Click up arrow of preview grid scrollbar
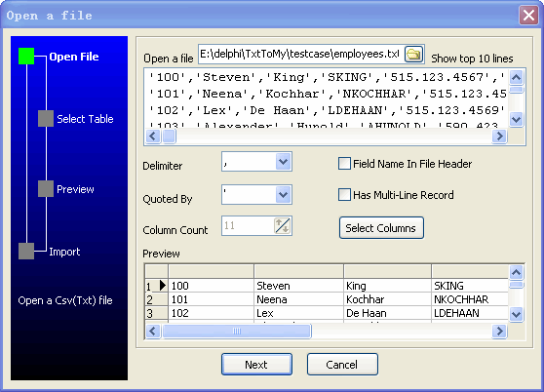The image size is (544, 392). tap(517, 272)
